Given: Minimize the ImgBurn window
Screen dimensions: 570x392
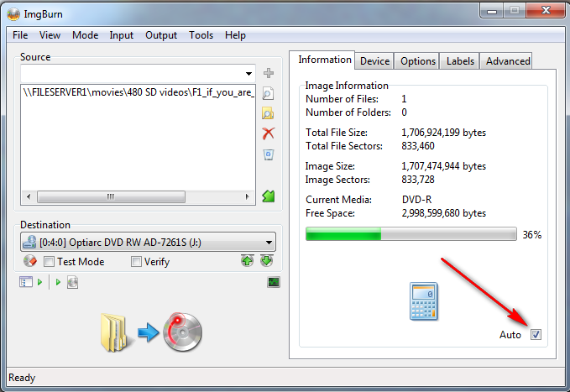Looking at the screenshot, I should pos(492,10).
